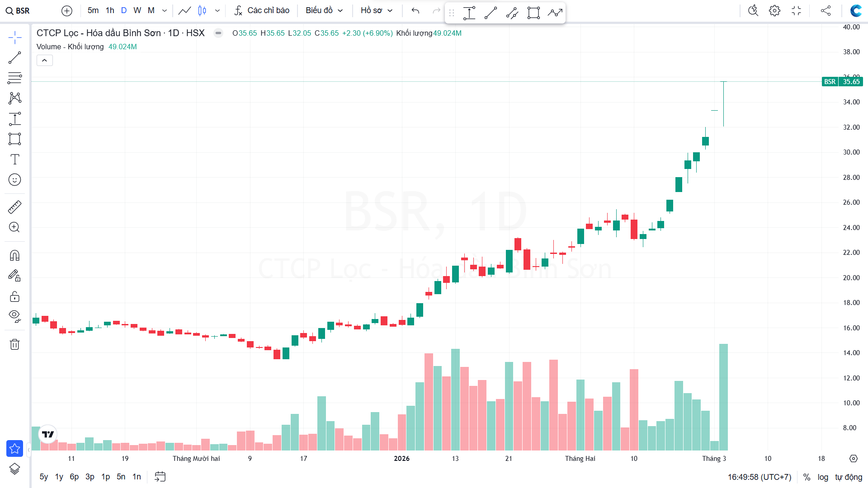This screenshot has width=868, height=488.
Task: Add symbol with plus circle icon
Action: (66, 10)
